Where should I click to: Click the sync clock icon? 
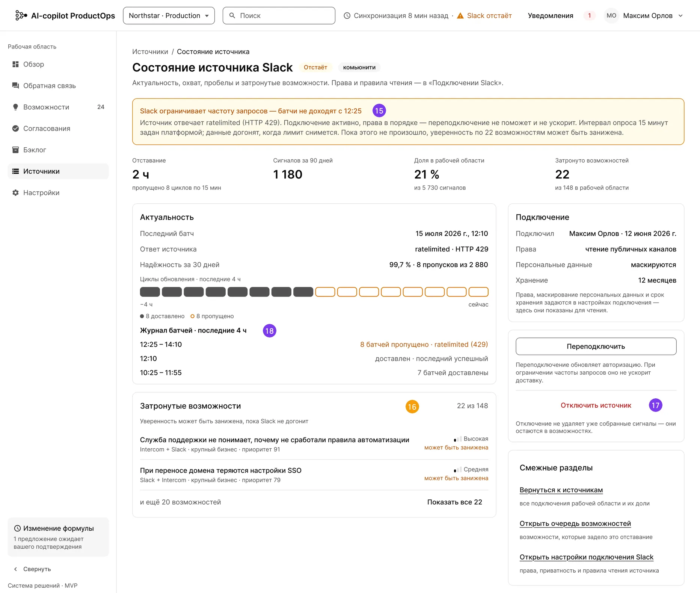tap(347, 15)
